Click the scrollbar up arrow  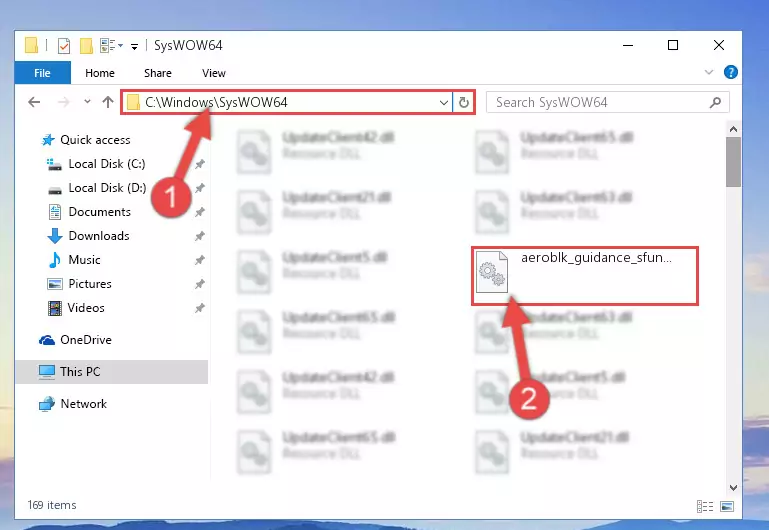click(733, 129)
